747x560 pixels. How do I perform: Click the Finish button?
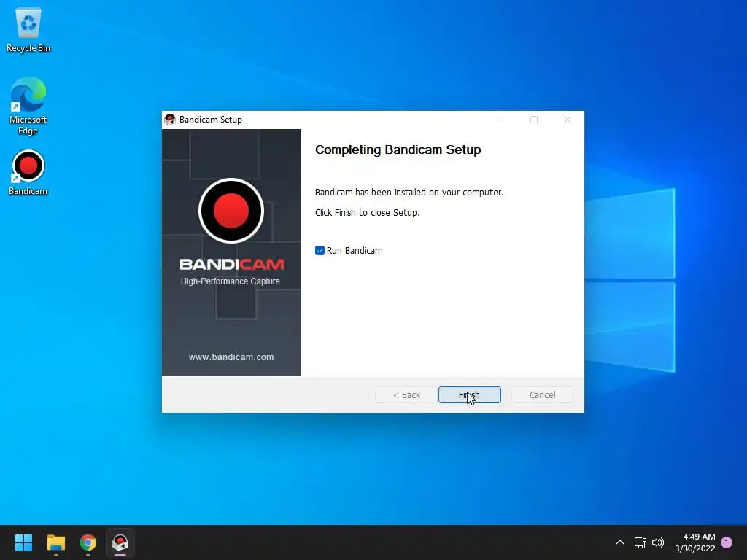click(x=469, y=394)
